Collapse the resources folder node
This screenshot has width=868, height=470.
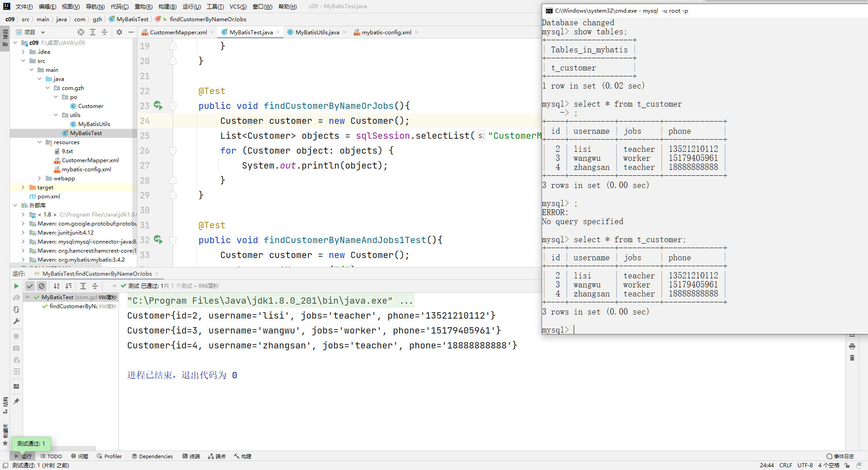40,142
